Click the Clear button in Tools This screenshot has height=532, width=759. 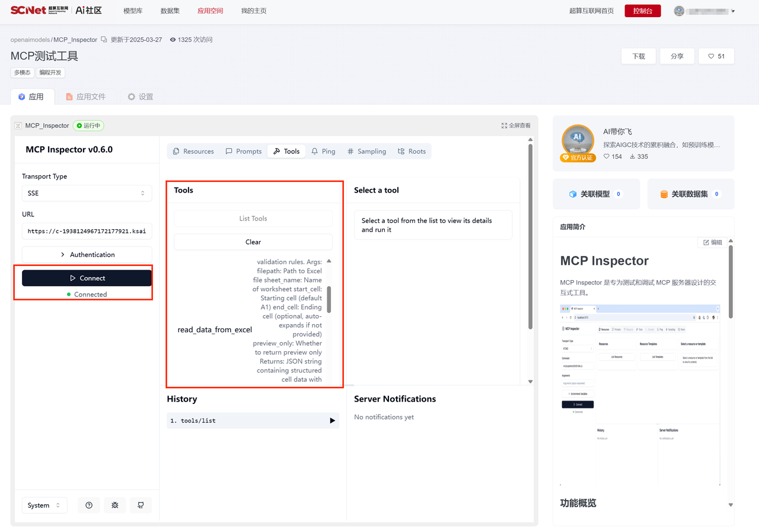point(253,242)
